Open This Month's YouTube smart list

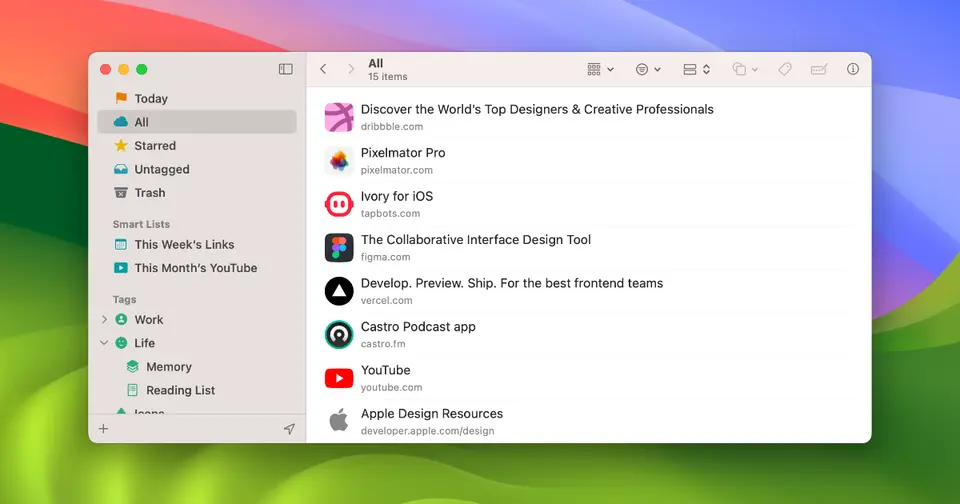197,268
